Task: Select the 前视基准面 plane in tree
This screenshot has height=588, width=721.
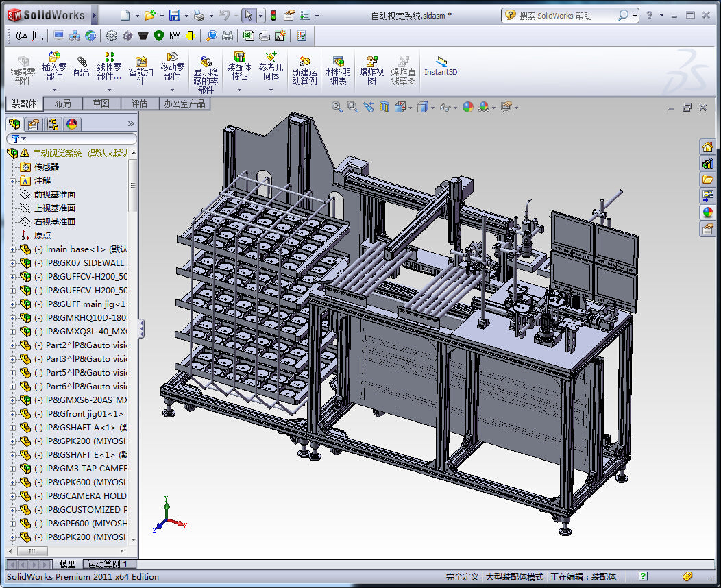Action: tap(55, 195)
